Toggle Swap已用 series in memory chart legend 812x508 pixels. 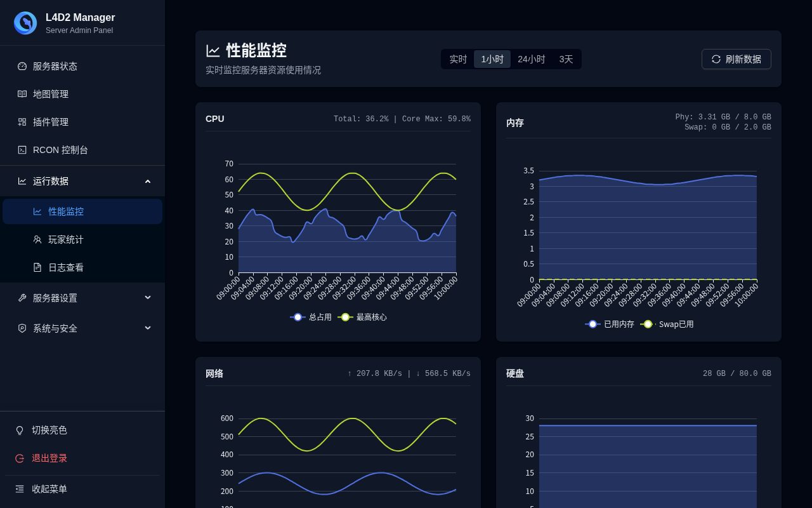tap(667, 324)
